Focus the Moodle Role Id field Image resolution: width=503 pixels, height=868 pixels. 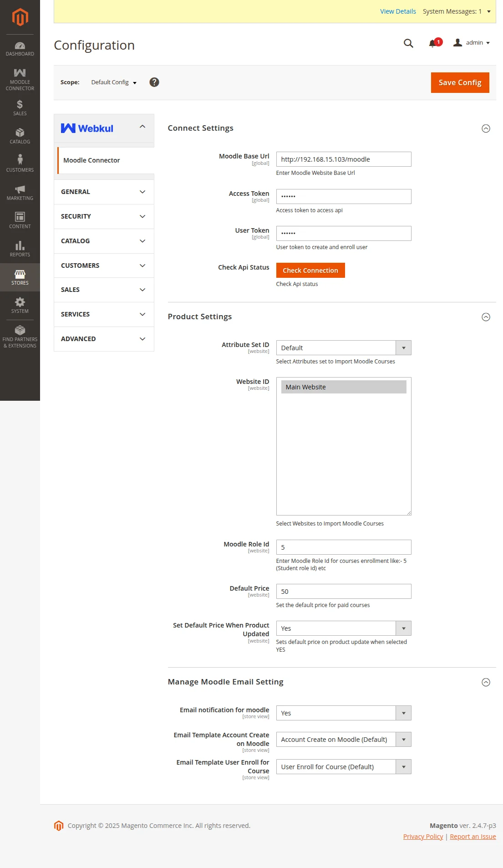(344, 547)
